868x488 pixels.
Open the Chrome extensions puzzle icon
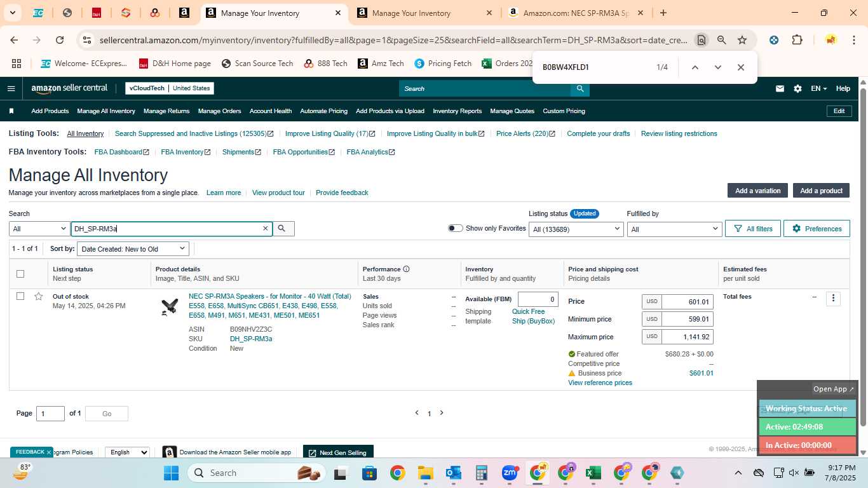pyautogui.click(x=797, y=40)
